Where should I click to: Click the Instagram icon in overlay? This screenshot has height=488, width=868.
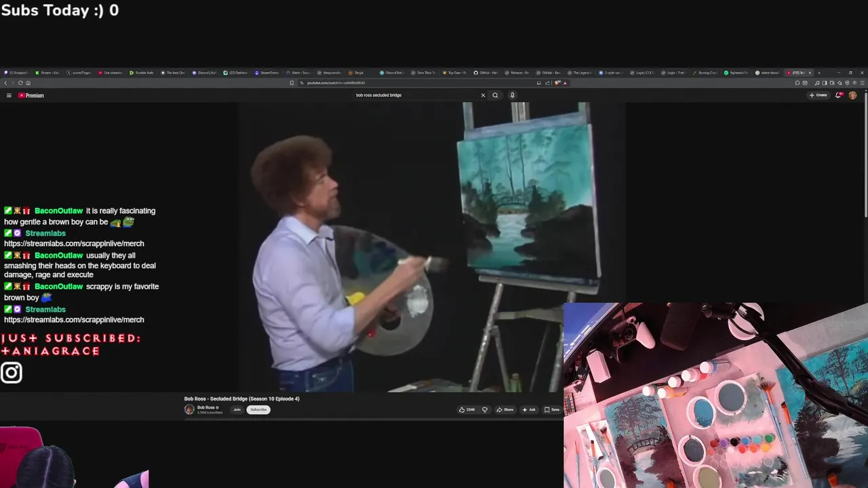[11, 373]
